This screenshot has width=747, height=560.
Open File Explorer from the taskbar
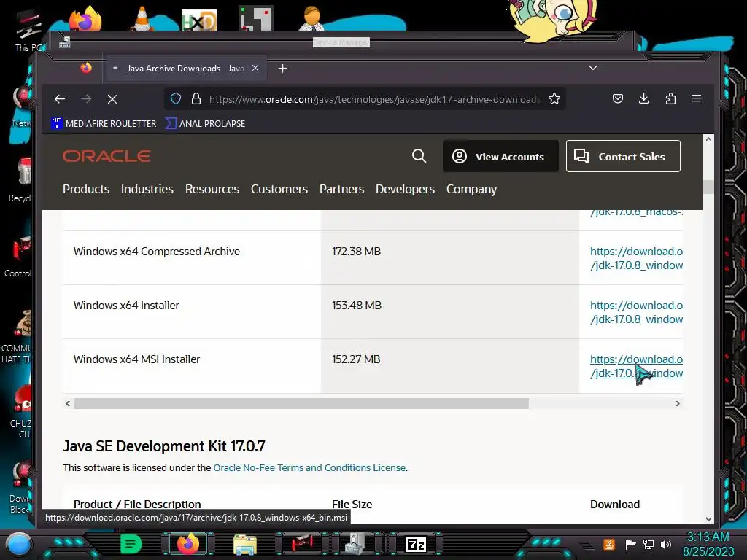point(245,544)
